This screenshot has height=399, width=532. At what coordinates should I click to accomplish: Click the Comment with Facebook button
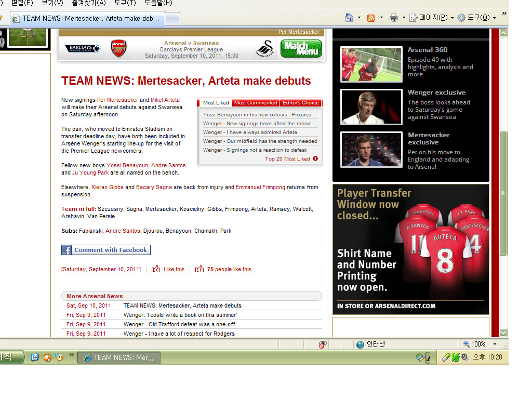pyautogui.click(x=106, y=250)
